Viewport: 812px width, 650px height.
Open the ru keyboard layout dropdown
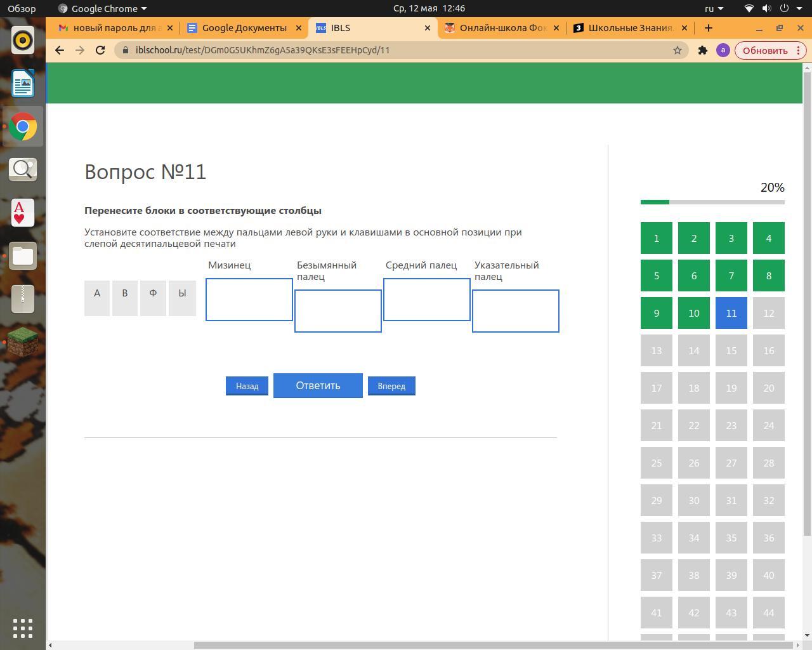(714, 8)
